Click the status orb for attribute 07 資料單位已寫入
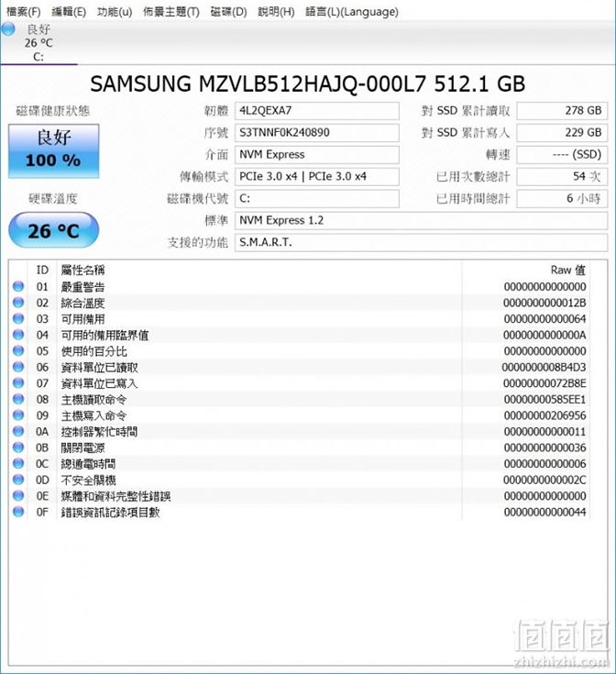Image resolution: width=616 pixels, height=674 pixels. pyautogui.click(x=18, y=383)
